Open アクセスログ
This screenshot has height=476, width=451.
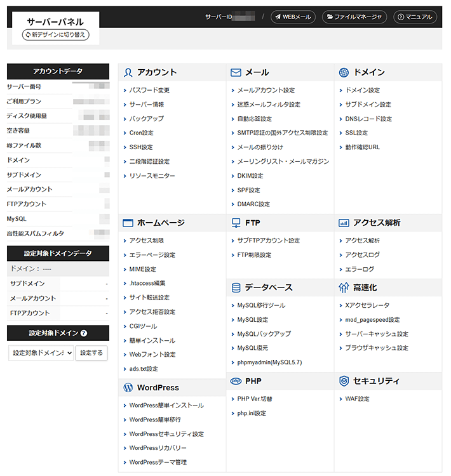tap(362, 255)
